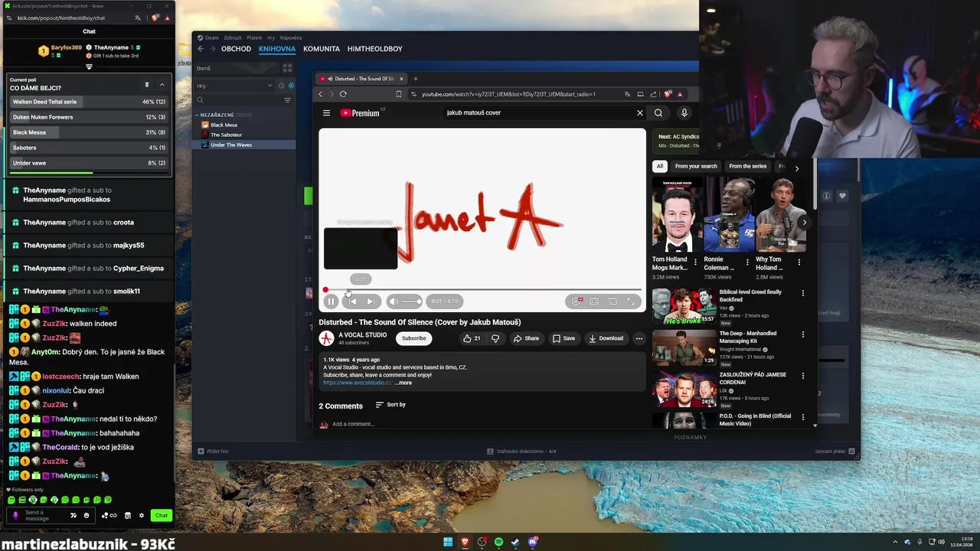The width and height of the screenshot is (980, 551).
Task: Enter fullscreen on the video player
Action: point(631,302)
